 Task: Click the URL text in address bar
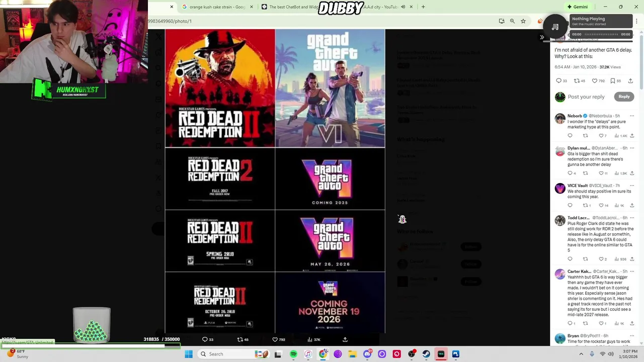[170, 21]
